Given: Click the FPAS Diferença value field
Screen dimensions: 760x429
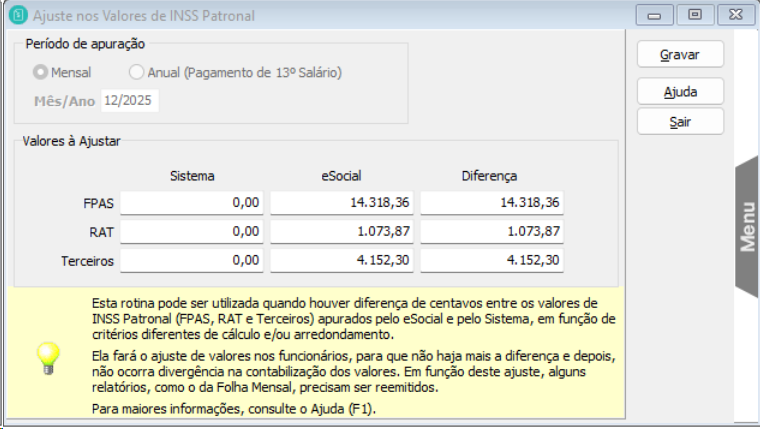Looking at the screenshot, I should click(x=491, y=202).
